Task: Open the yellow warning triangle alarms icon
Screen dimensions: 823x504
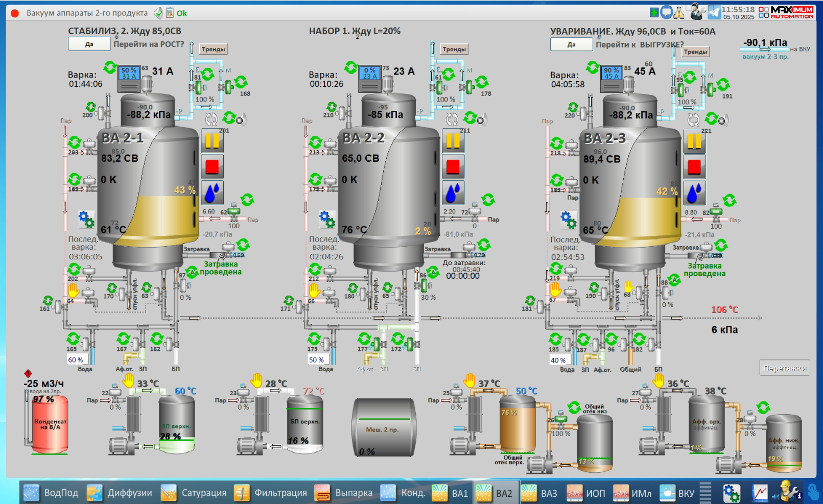Action: point(679,13)
